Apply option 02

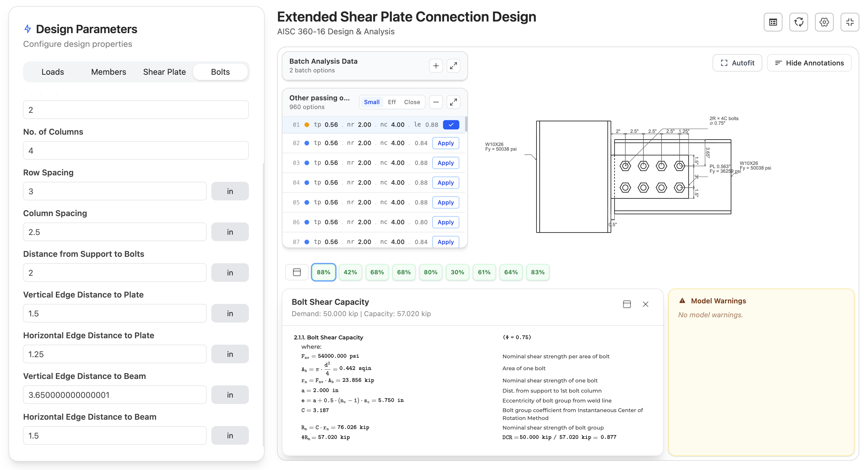pos(445,143)
